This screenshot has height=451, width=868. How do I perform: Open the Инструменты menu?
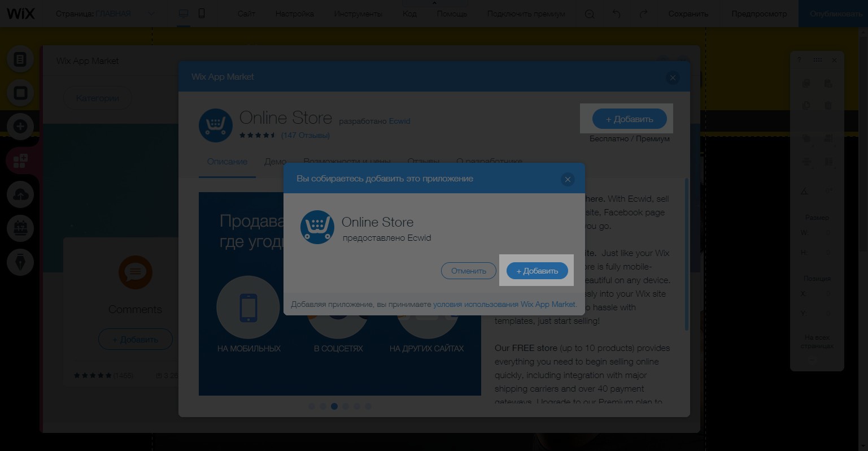[x=358, y=14]
